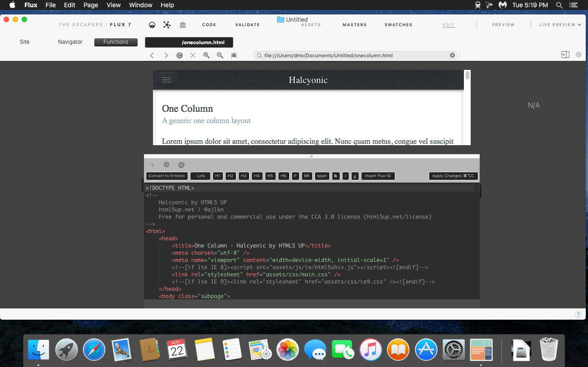Insert an H1 heading tag

(218, 176)
